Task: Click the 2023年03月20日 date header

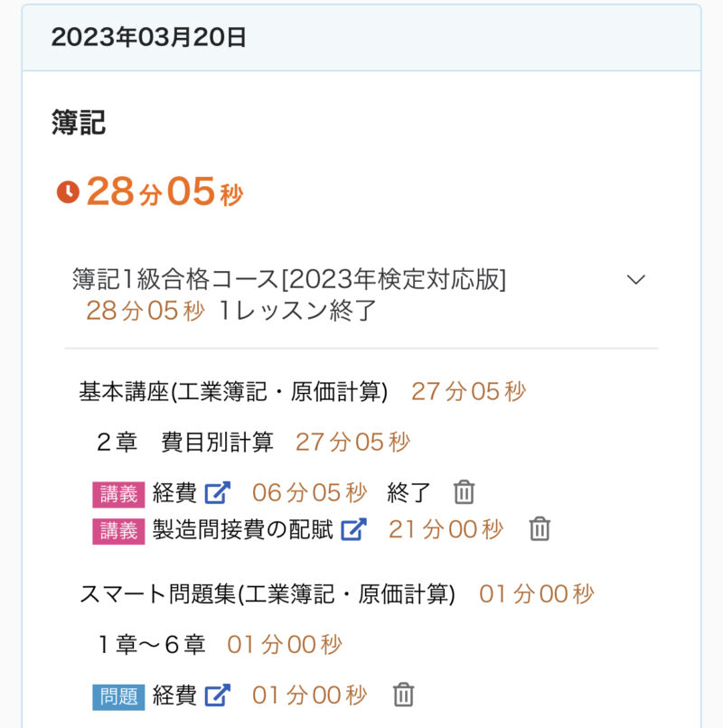Action: (x=149, y=37)
